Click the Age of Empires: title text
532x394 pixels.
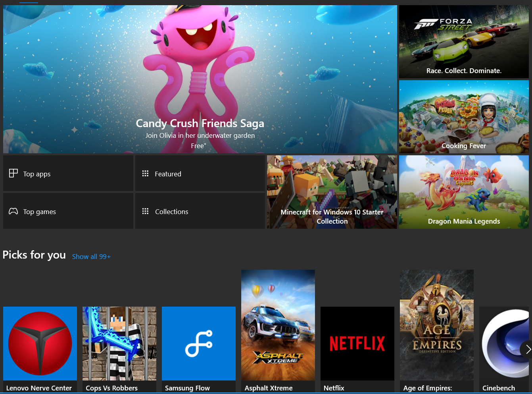pos(428,388)
